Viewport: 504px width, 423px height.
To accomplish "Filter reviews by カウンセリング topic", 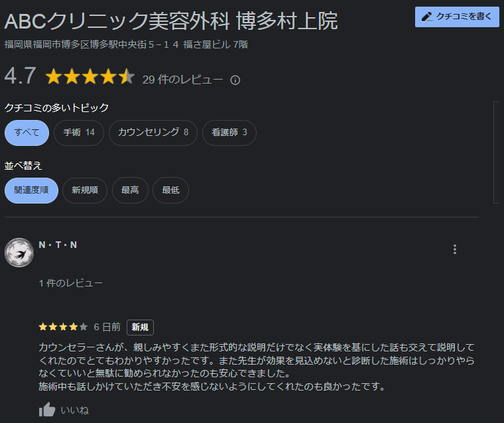I will (x=153, y=133).
